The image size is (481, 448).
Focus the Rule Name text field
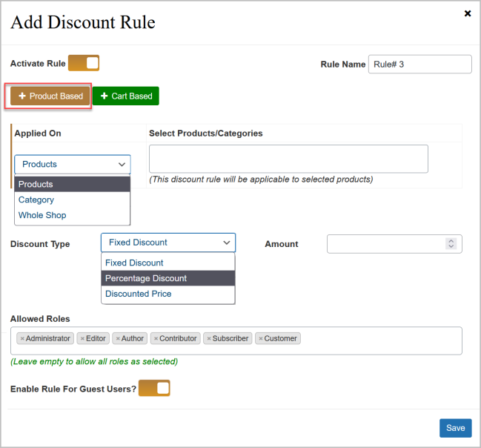(x=419, y=65)
